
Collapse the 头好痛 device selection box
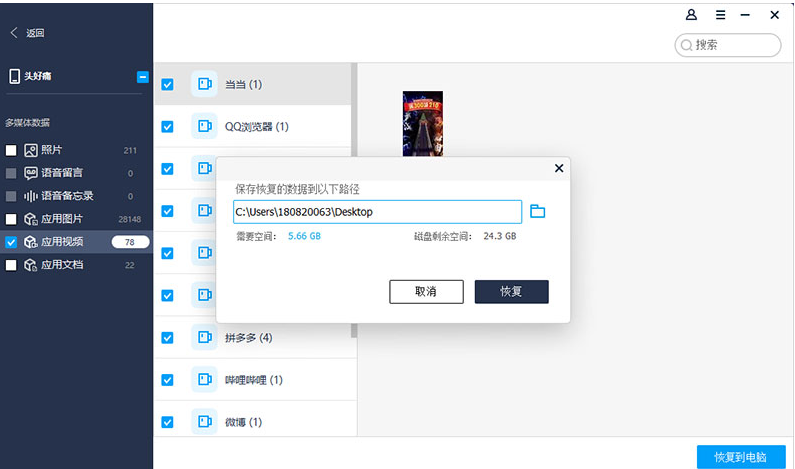click(x=142, y=77)
